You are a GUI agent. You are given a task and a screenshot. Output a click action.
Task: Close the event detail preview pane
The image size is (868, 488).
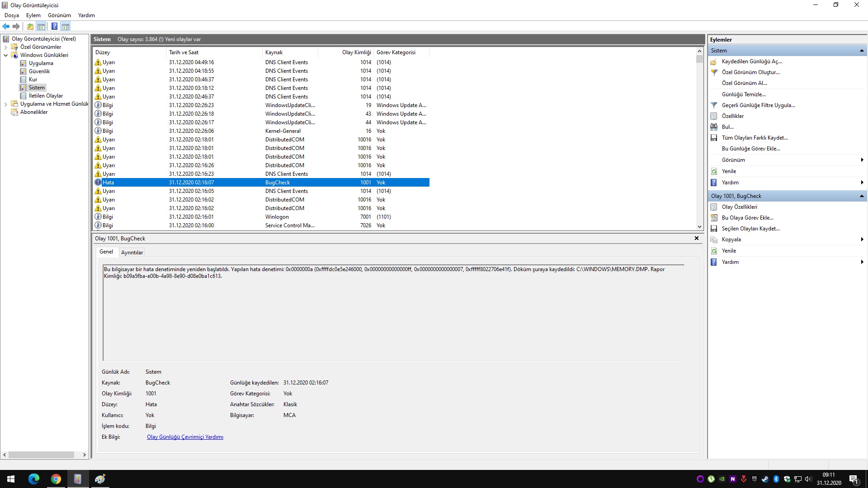point(696,238)
